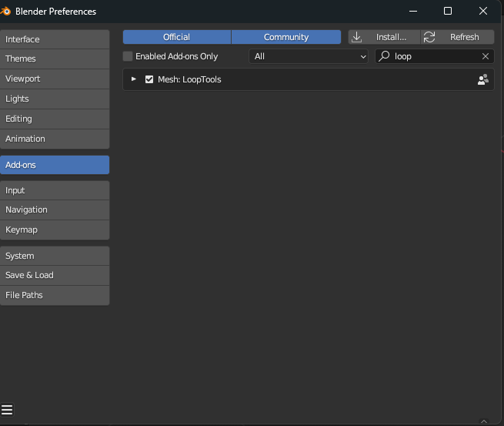The width and height of the screenshot is (504, 426).
Task: Minimize the Blender Preferences window
Action: click(413, 12)
